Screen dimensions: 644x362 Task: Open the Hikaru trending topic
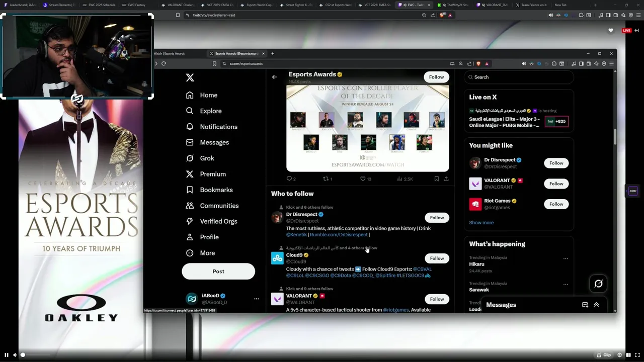[x=518, y=264]
